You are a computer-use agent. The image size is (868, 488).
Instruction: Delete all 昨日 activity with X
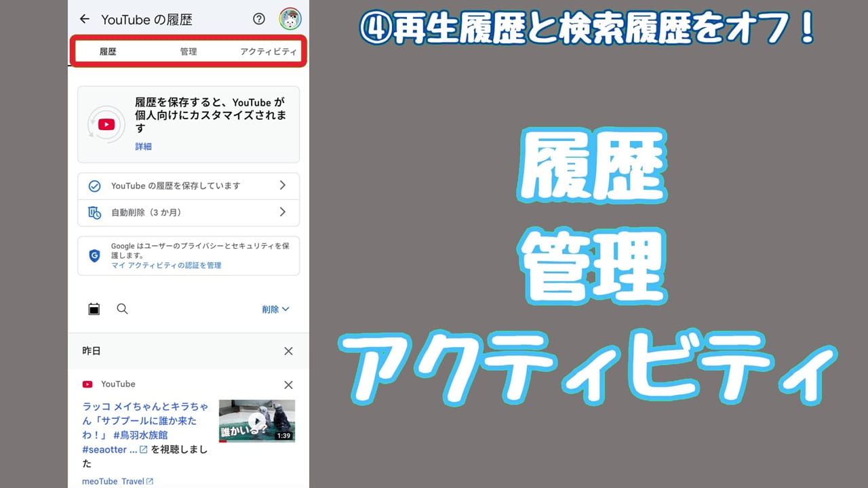288,351
